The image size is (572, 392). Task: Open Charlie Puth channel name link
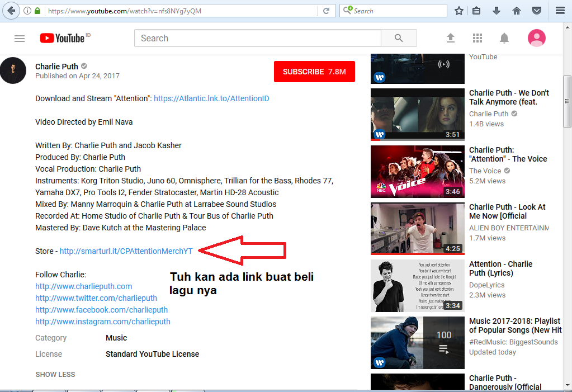pyautogui.click(x=56, y=67)
